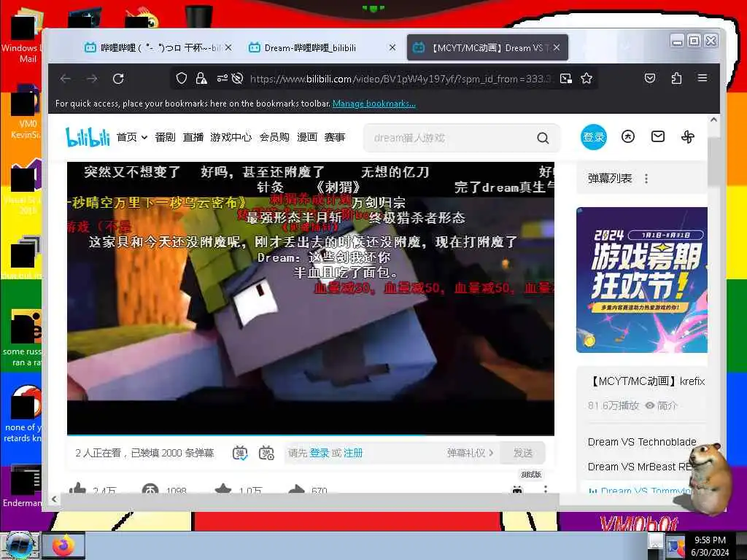Reload the page in Firefox
Viewport: 747px width, 560px height.
click(118, 79)
